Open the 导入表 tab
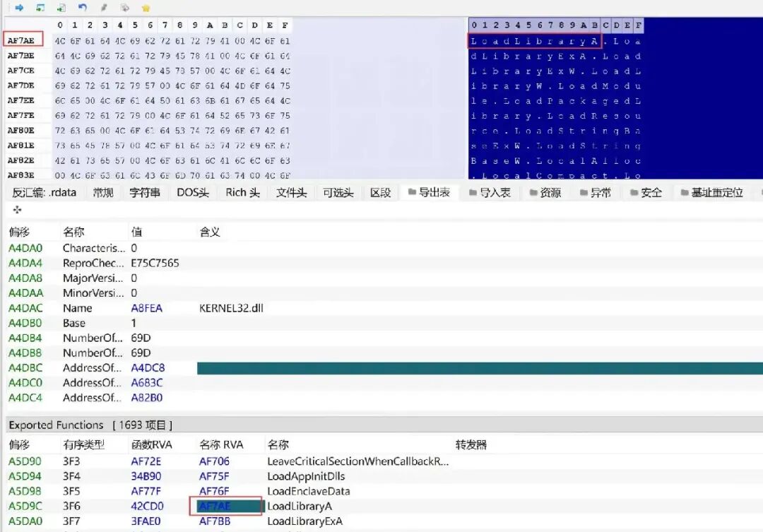Viewport: 763px width, 532px height. click(490, 193)
